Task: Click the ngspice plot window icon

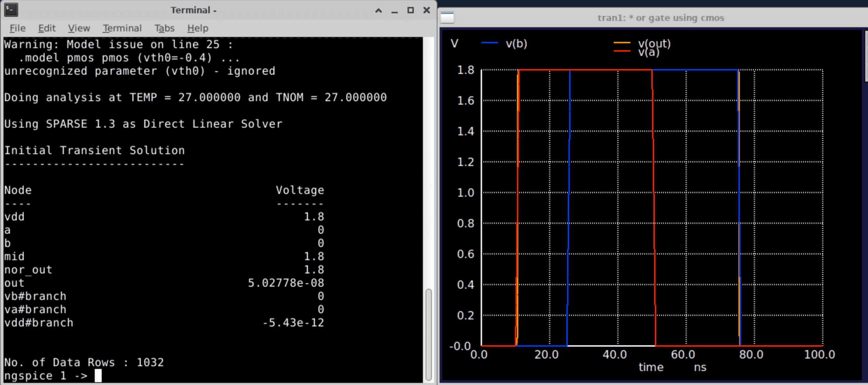Action: click(x=447, y=16)
